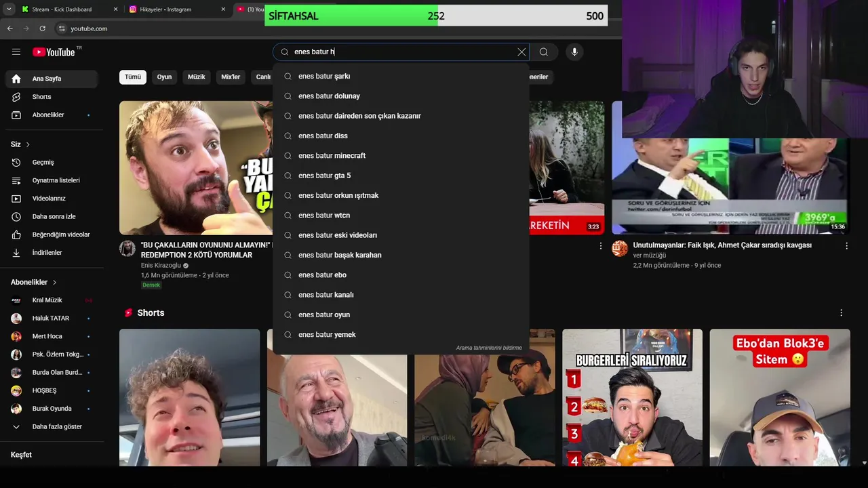Click the YouTube logo
The width and height of the screenshot is (868, 488).
[54, 52]
